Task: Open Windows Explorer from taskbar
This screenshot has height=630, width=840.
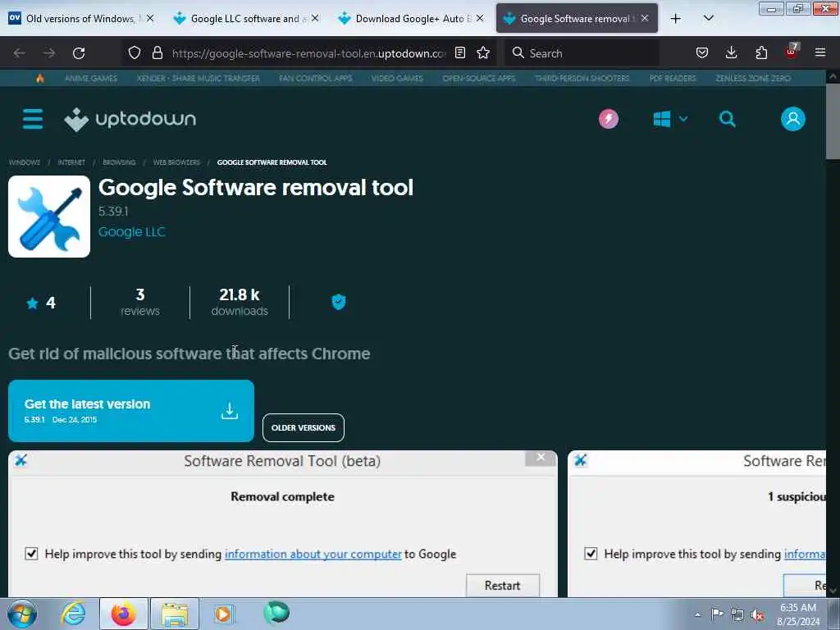Action: point(175,614)
